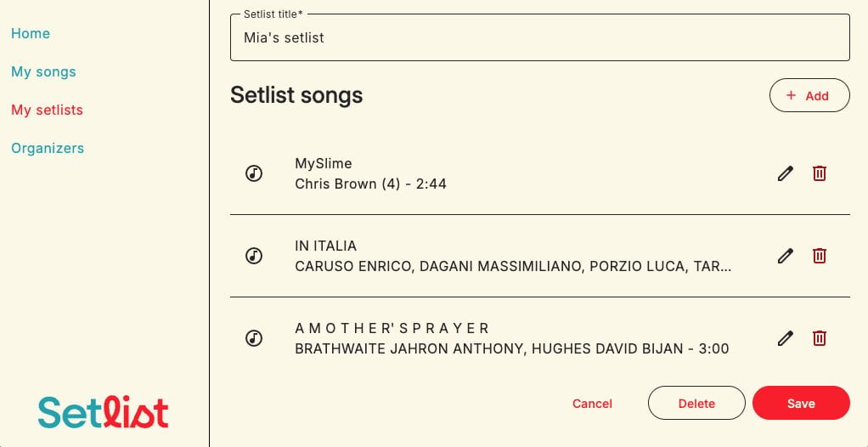Open My songs page
Image resolution: width=868 pixels, height=447 pixels.
click(x=43, y=72)
